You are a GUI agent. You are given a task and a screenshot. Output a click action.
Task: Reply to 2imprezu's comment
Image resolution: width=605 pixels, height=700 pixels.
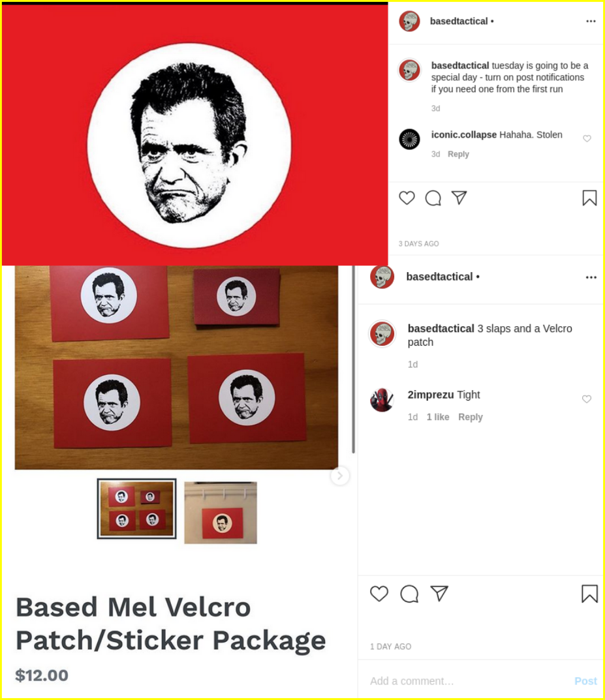pos(470,417)
